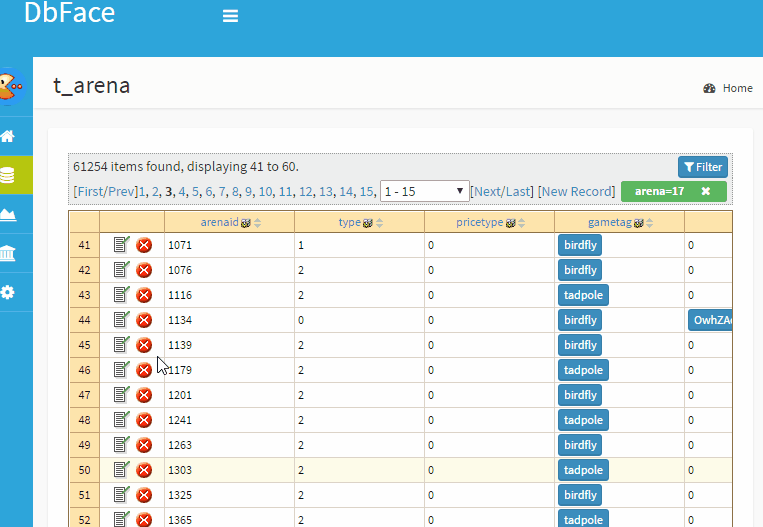
Task: Delete record in row 43
Action: (144, 295)
